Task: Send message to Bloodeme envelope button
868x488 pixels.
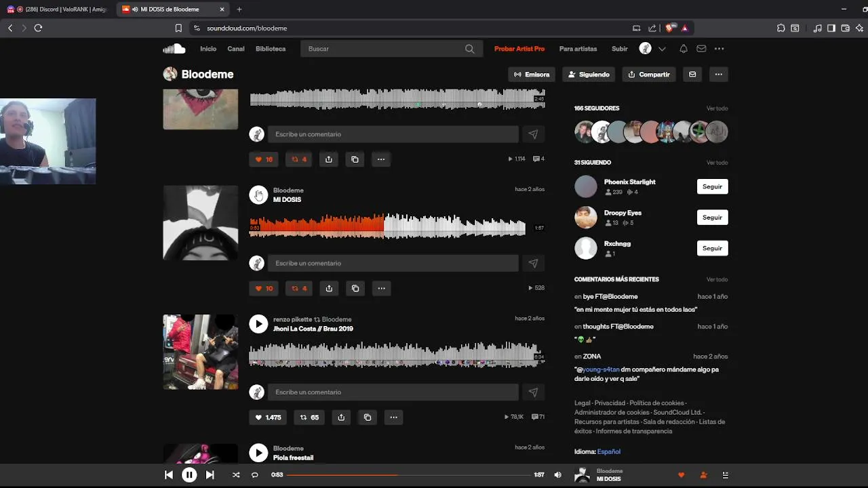Action: point(692,75)
